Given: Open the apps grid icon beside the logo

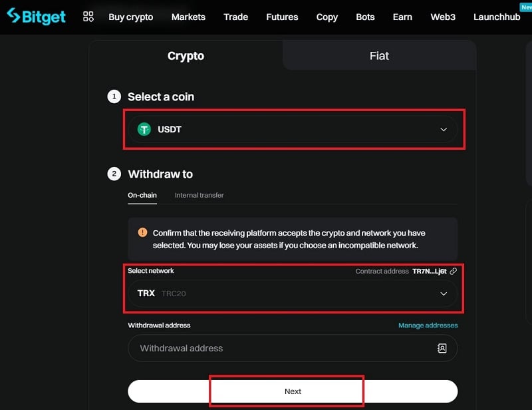Looking at the screenshot, I should (88, 16).
